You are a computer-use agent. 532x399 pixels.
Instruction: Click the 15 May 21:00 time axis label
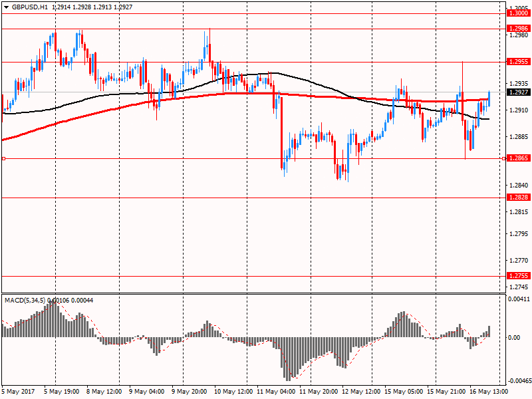click(446, 392)
